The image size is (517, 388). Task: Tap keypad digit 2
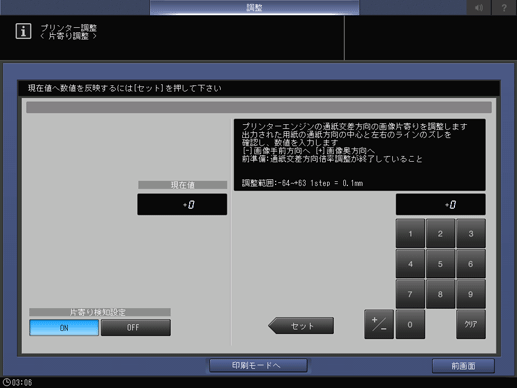[x=440, y=233]
